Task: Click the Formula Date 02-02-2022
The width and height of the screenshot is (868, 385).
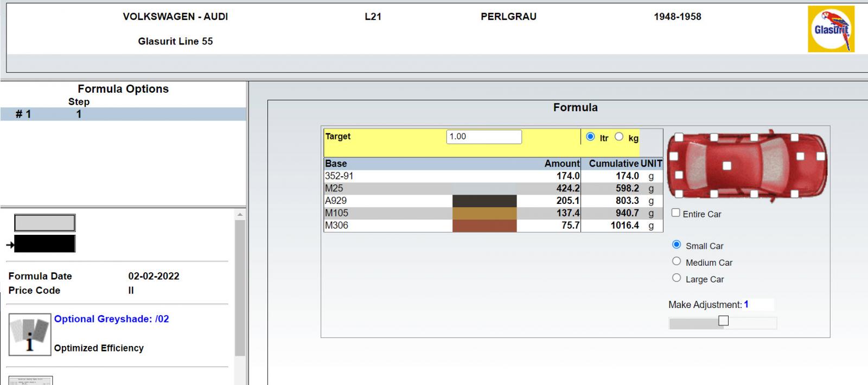Action: click(x=154, y=276)
